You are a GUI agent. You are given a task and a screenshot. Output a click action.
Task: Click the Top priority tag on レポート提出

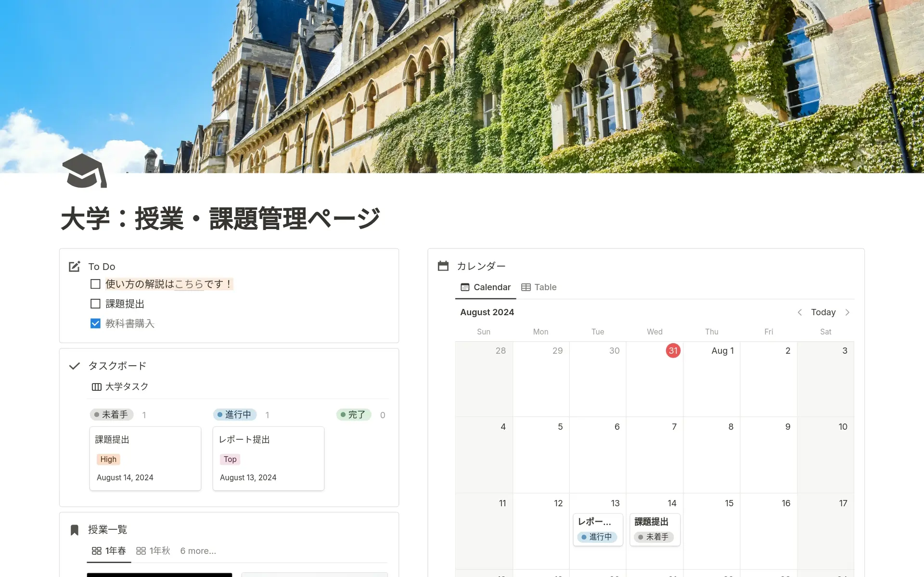click(230, 460)
